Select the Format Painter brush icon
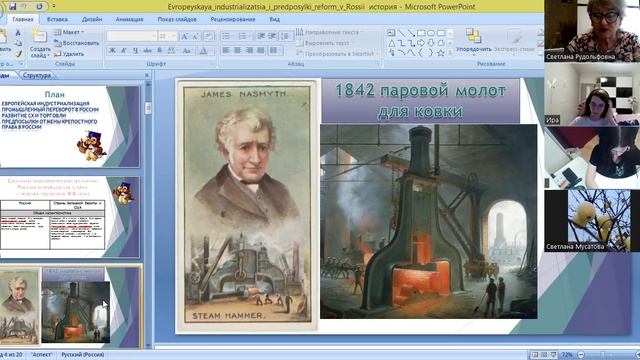The height and width of the screenshot is (360, 640). (x=18, y=53)
